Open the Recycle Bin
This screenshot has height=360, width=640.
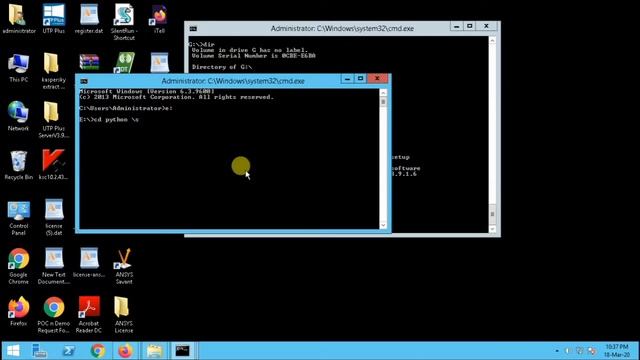tap(18, 165)
